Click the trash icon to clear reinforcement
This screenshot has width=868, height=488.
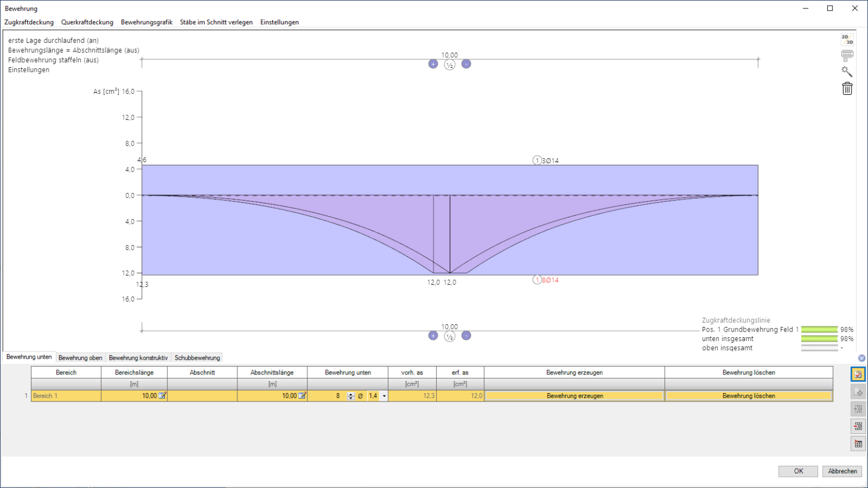[x=847, y=89]
